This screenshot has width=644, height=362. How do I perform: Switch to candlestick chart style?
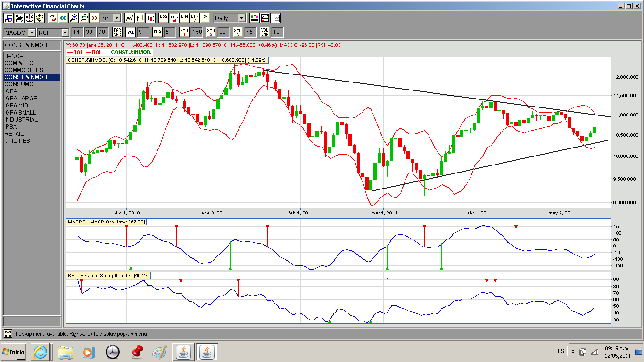pos(151,18)
